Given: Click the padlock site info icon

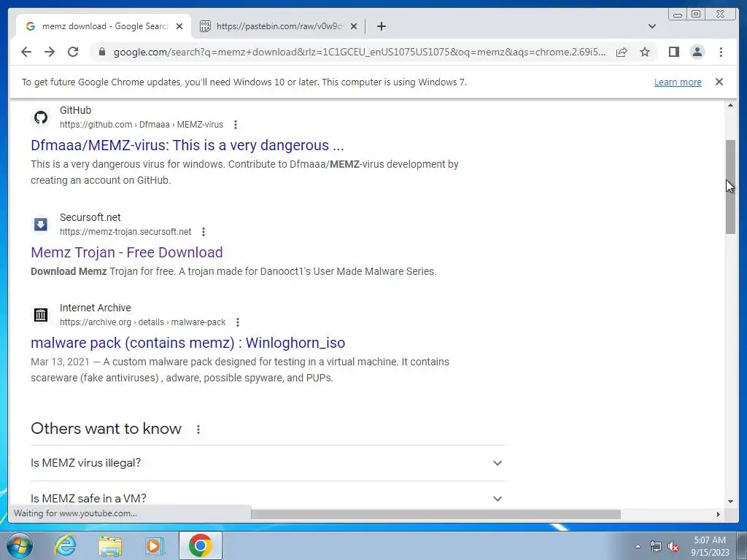Looking at the screenshot, I should tap(101, 52).
